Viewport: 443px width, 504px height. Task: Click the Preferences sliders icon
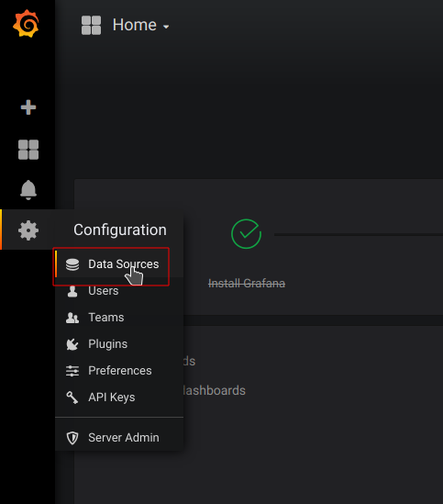tap(72, 371)
